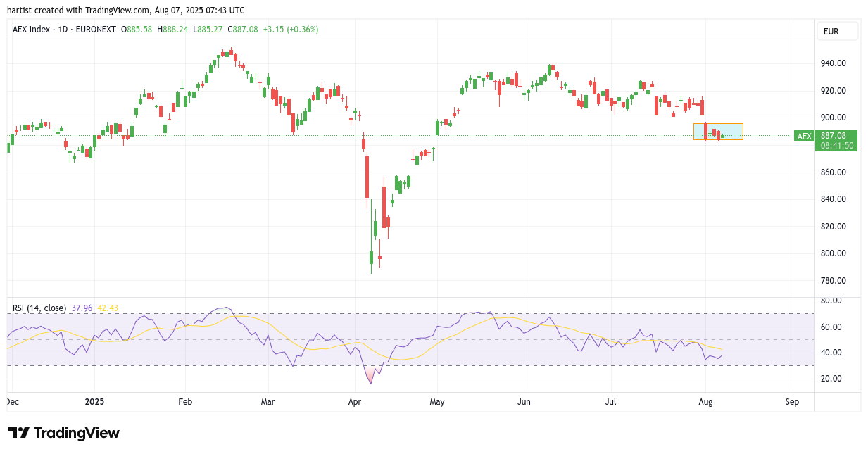Select the low value L885.27
Viewport: 868px width, 454px height.
coord(207,30)
